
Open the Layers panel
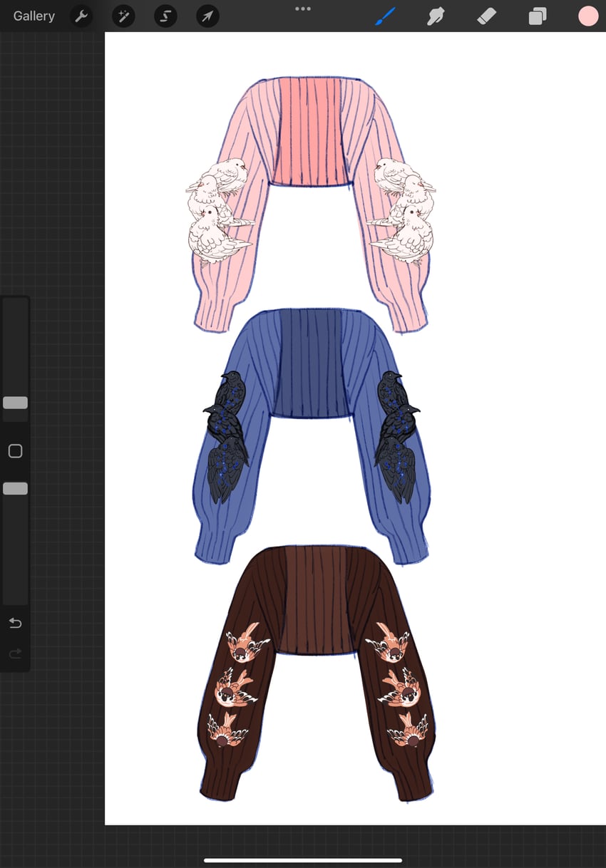click(537, 16)
